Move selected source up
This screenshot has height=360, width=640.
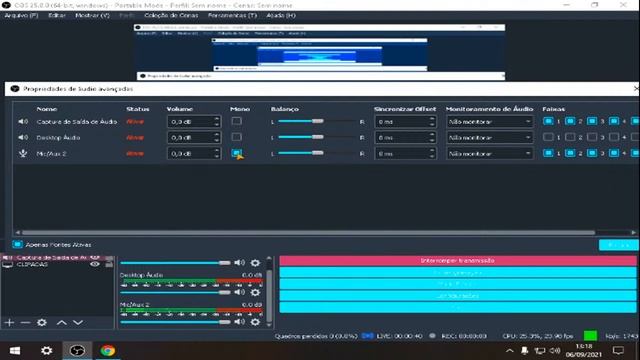coord(62,322)
